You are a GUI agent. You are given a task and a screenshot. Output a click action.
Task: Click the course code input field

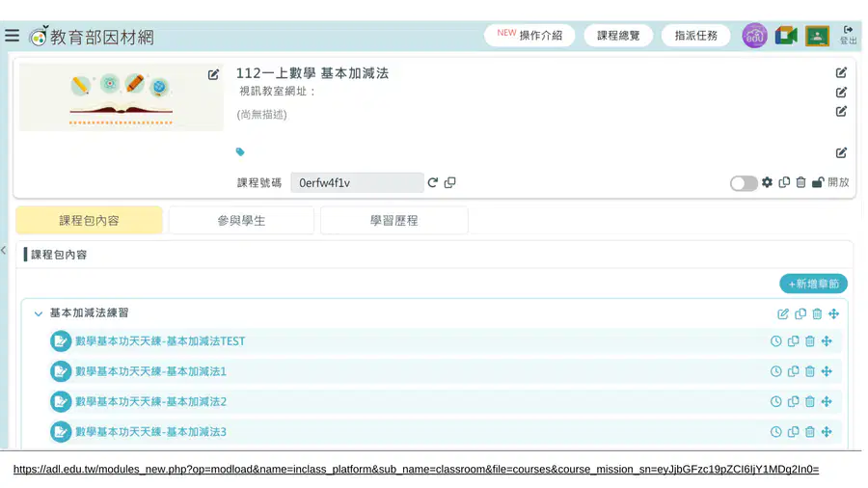(x=357, y=182)
